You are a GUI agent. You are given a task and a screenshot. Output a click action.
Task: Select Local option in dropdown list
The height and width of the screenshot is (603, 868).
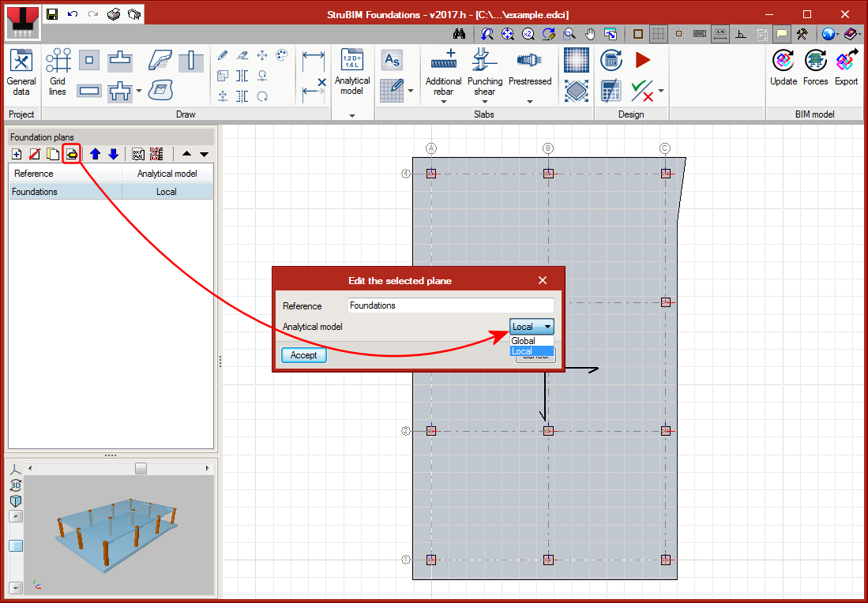(522, 351)
